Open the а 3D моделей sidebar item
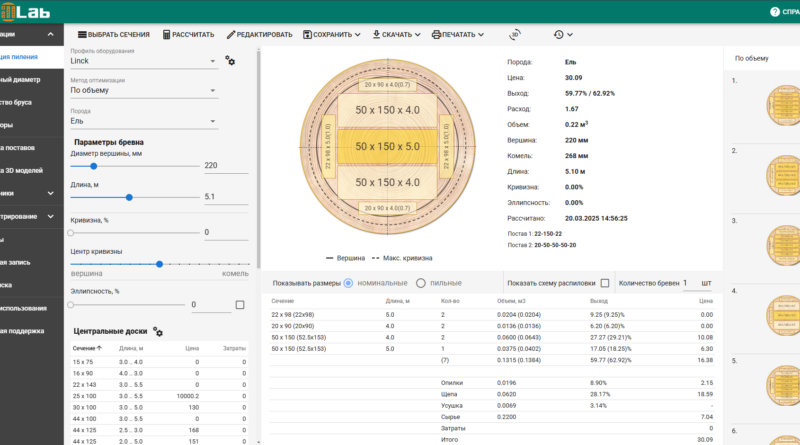Viewport: 800px width, 445px height. click(31, 170)
